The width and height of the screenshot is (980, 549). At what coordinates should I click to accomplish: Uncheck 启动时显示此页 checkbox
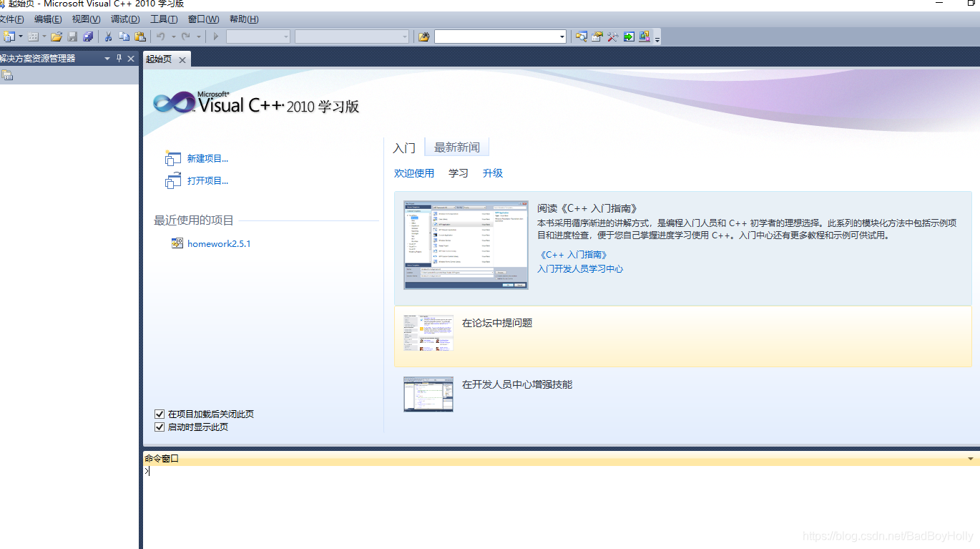[x=160, y=427]
